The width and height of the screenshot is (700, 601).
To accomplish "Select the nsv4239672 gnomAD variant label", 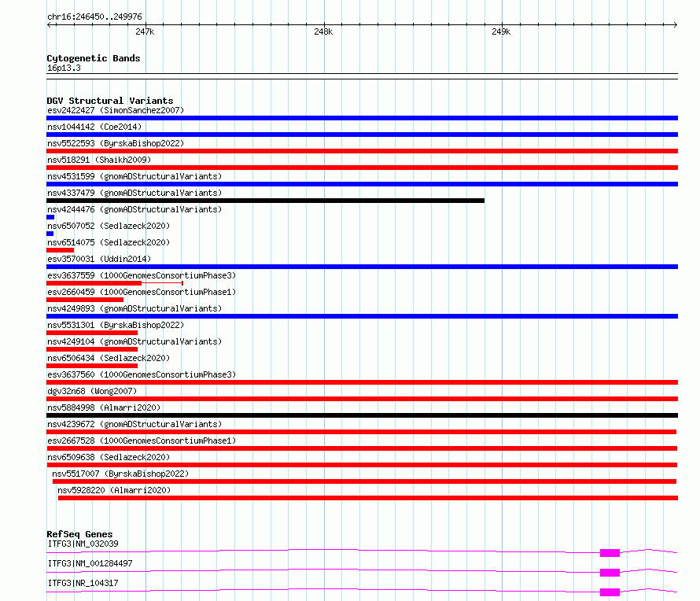I will pyautogui.click(x=134, y=424).
